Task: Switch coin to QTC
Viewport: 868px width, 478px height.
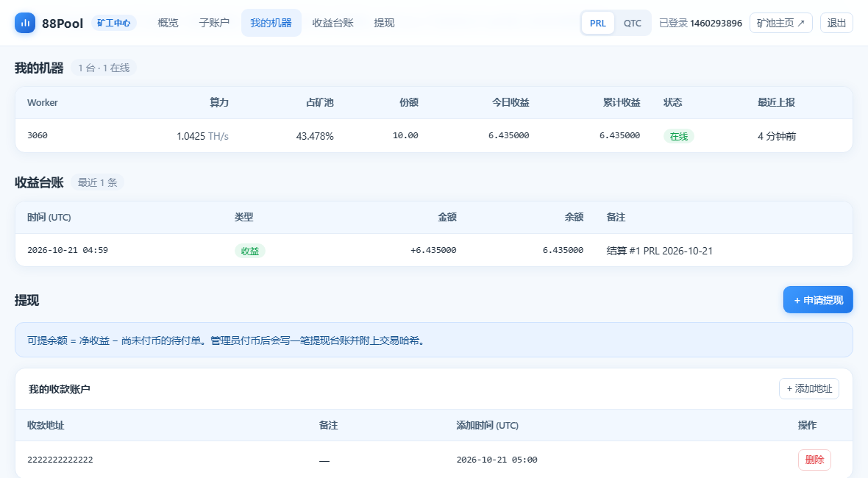Action: (632, 24)
